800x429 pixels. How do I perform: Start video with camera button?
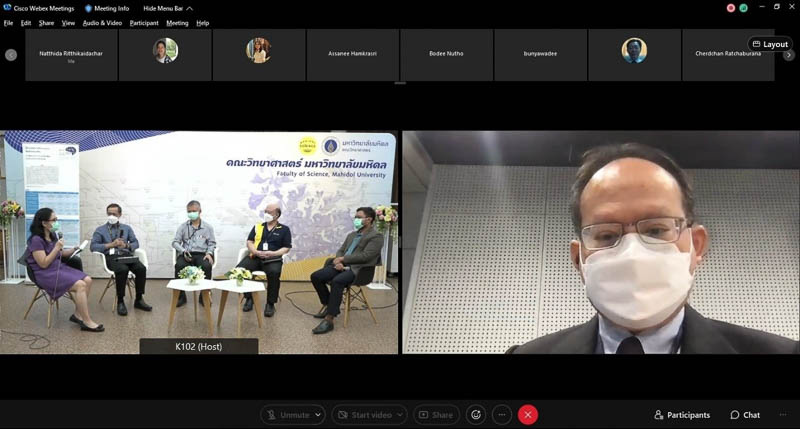[x=363, y=414]
